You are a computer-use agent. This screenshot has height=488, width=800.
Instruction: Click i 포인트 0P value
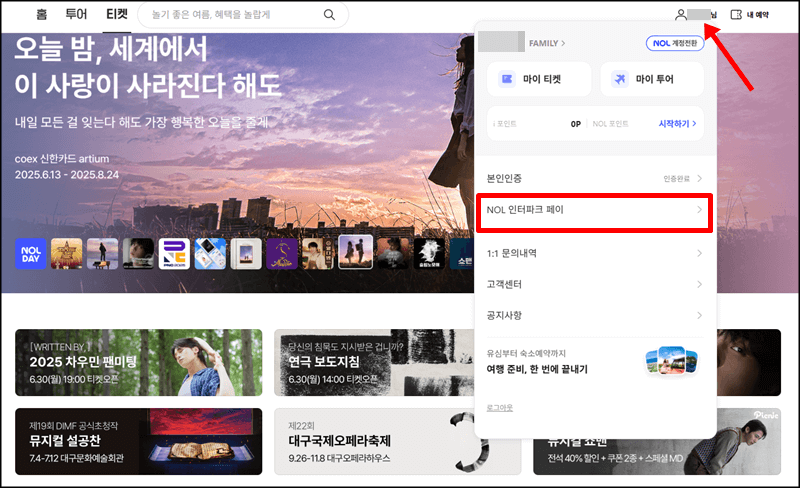tap(576, 124)
